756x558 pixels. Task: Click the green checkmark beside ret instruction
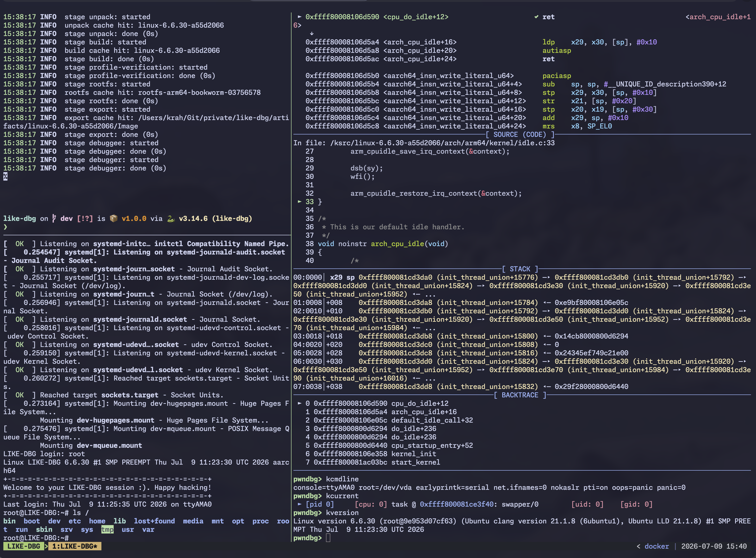(536, 17)
